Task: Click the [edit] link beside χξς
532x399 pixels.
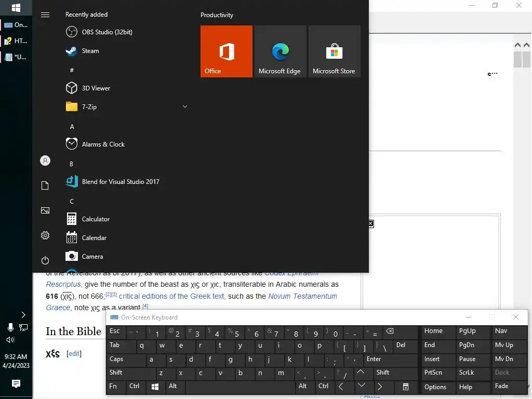Action: click(x=74, y=353)
